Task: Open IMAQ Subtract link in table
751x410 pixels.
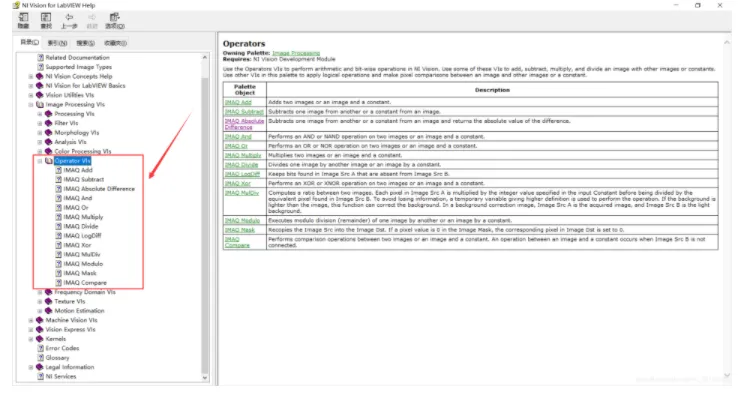Action: [244, 112]
